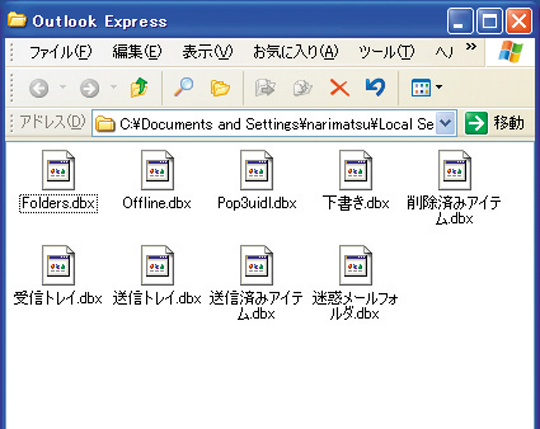Click the 移動 Go button
This screenshot has height=429, width=540.
click(x=494, y=123)
